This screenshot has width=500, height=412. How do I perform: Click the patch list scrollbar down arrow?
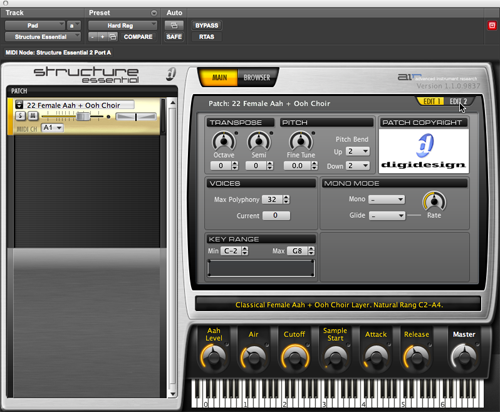click(x=173, y=394)
